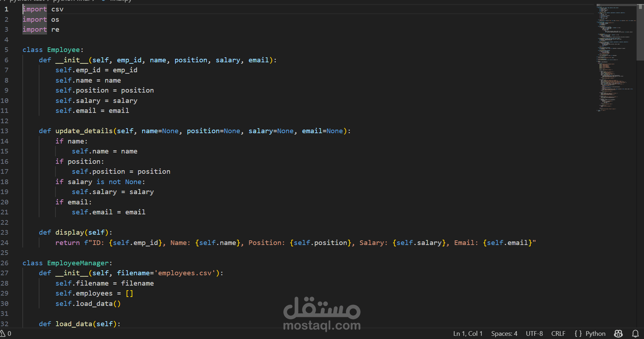Click 'def load_data(self):' on line 32

pyautogui.click(x=80, y=324)
